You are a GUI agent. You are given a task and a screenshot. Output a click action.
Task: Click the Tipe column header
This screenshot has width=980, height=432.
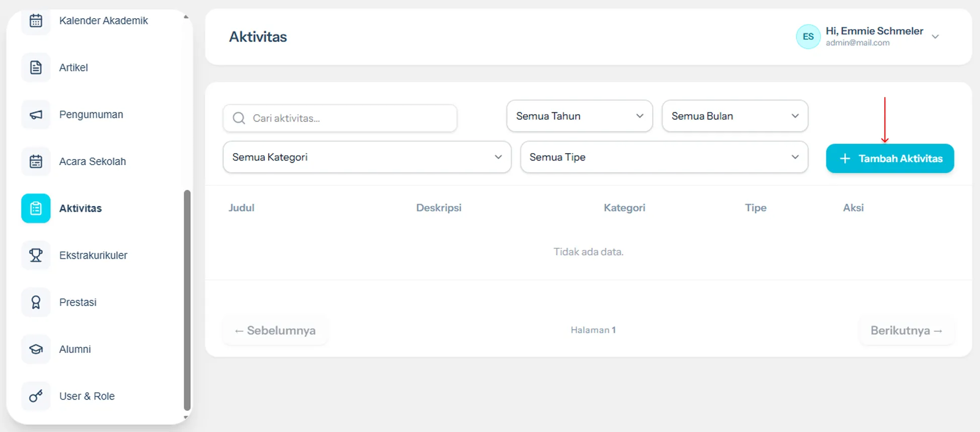tap(756, 208)
